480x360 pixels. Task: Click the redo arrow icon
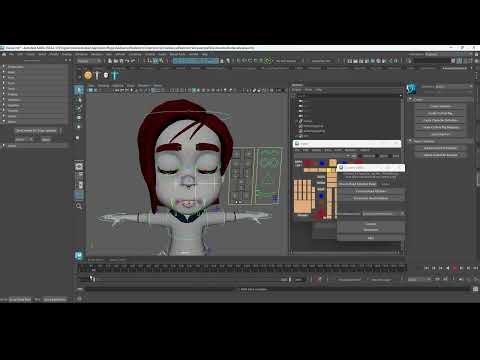133,61
